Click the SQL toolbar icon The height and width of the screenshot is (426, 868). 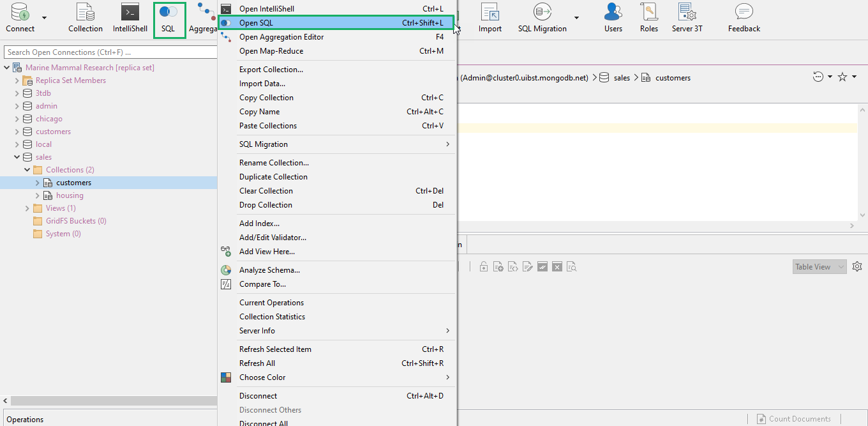point(168,19)
